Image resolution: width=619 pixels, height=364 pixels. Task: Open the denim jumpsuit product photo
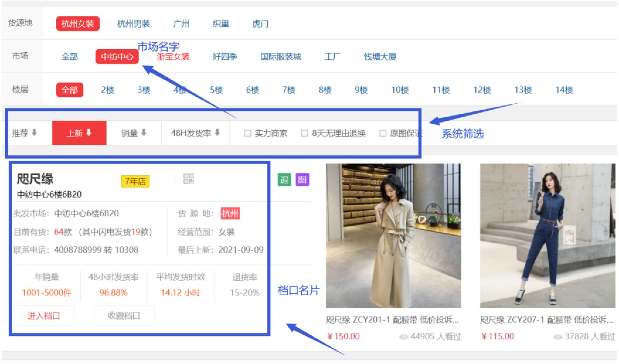547,236
